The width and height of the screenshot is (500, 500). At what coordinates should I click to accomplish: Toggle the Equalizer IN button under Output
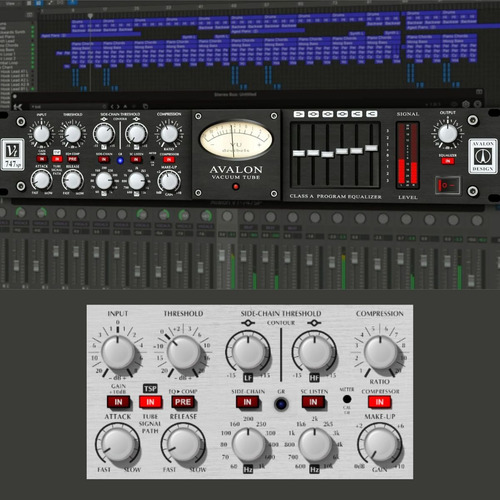tap(448, 161)
